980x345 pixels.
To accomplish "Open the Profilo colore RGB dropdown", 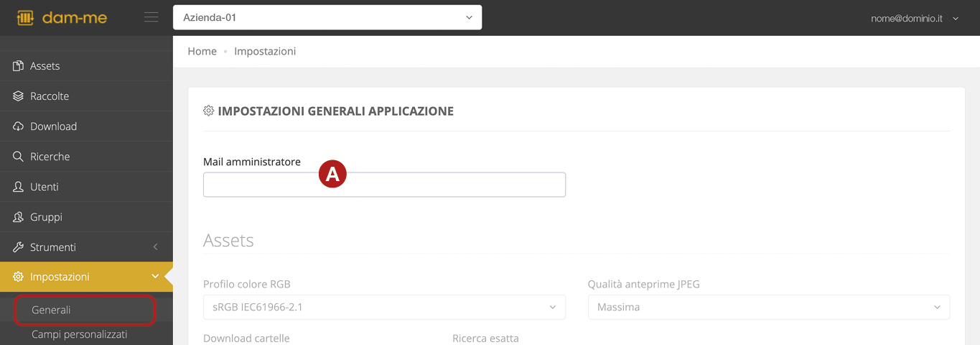I will (x=384, y=307).
